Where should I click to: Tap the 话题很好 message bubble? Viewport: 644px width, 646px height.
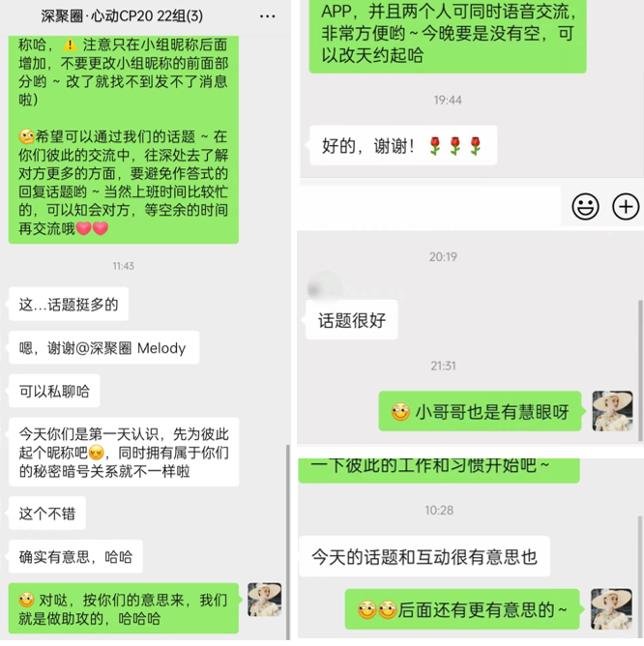coord(352,320)
